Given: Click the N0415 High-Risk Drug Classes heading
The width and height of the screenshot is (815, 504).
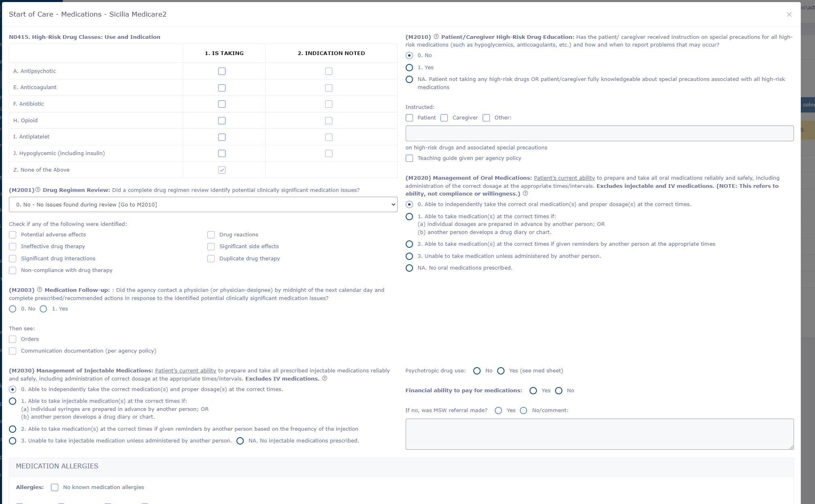Looking at the screenshot, I should [x=85, y=37].
